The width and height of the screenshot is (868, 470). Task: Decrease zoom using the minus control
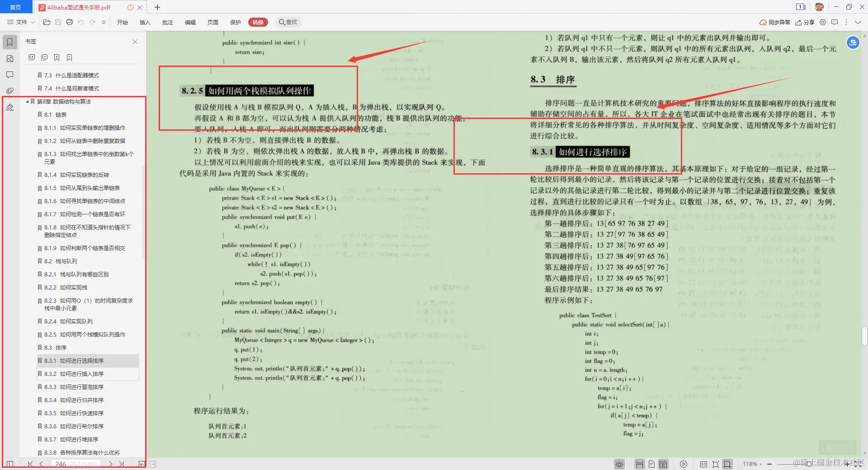(769, 464)
